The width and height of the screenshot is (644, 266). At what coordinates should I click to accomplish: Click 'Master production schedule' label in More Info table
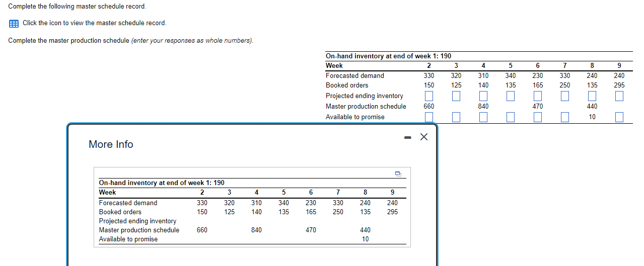tap(139, 230)
